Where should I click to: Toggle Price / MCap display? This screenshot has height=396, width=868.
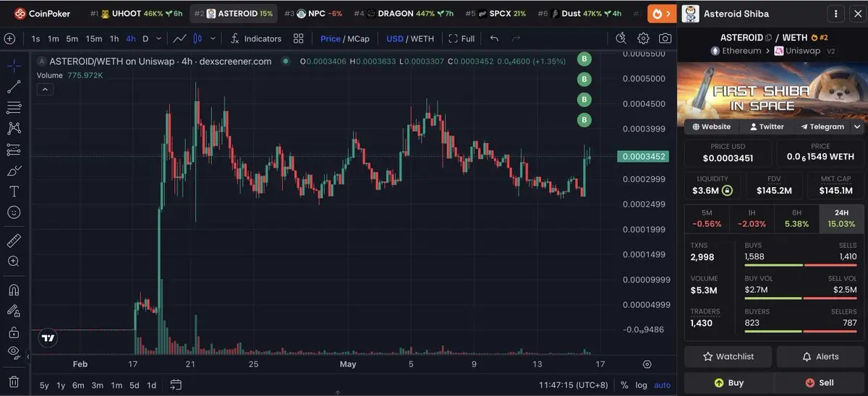pos(345,38)
